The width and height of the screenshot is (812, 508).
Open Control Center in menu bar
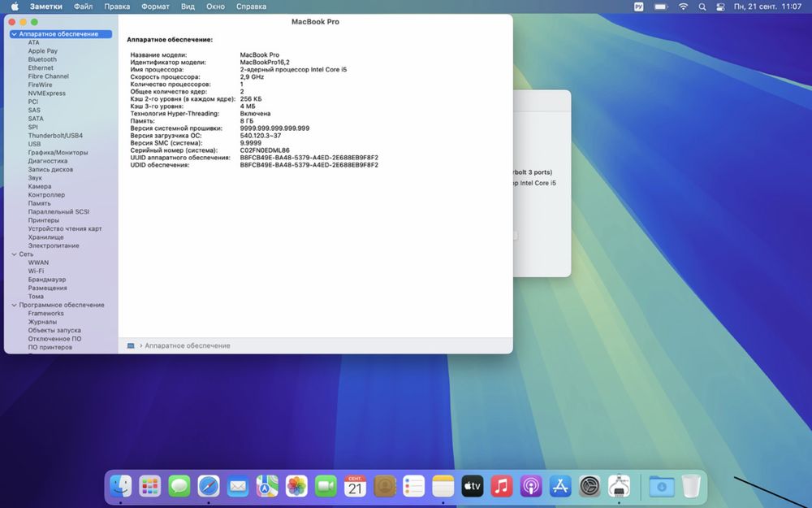pos(720,7)
